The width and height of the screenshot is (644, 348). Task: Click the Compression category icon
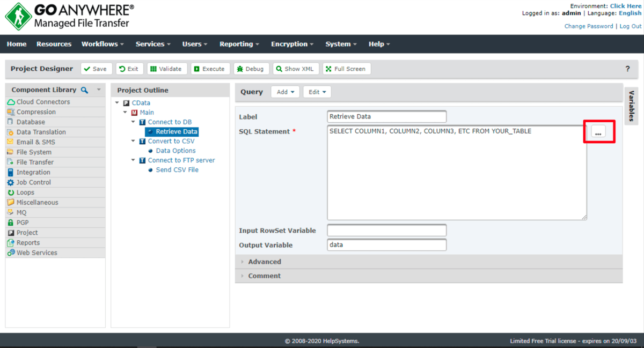click(11, 112)
